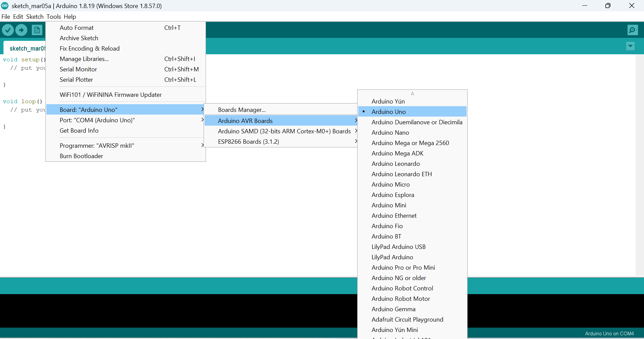Screen dimensions: 644x339
Task: Select Burn Bootloader
Action: tap(81, 156)
